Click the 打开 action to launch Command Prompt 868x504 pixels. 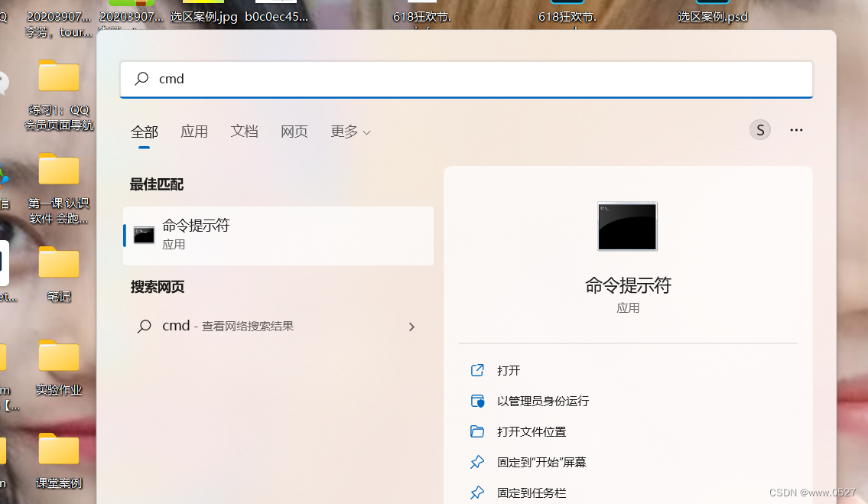point(506,370)
